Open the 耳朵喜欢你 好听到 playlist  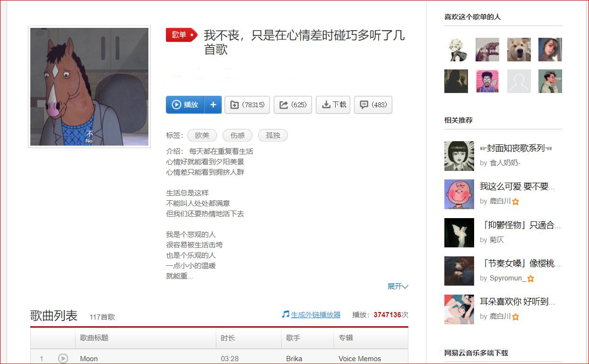click(517, 301)
